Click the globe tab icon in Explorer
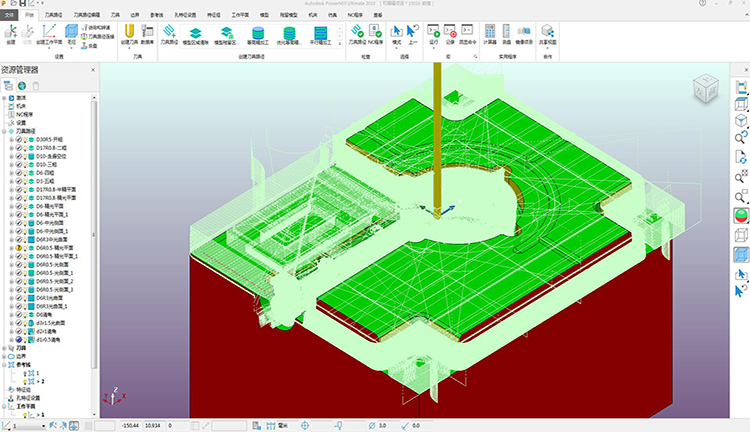 point(22,86)
